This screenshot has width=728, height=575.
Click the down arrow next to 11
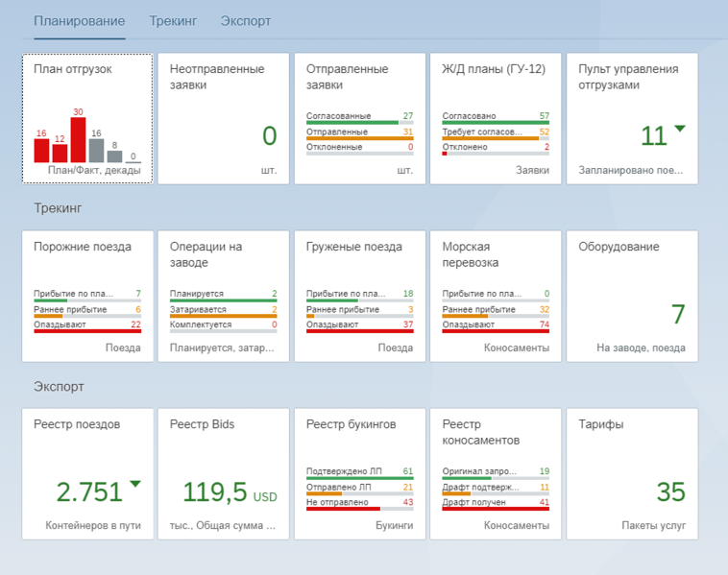point(680,129)
